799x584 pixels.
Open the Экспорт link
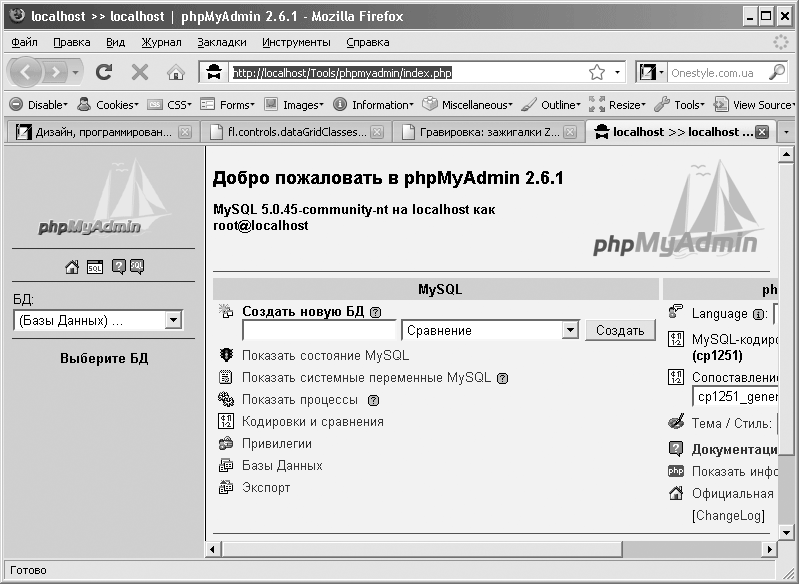(x=266, y=488)
